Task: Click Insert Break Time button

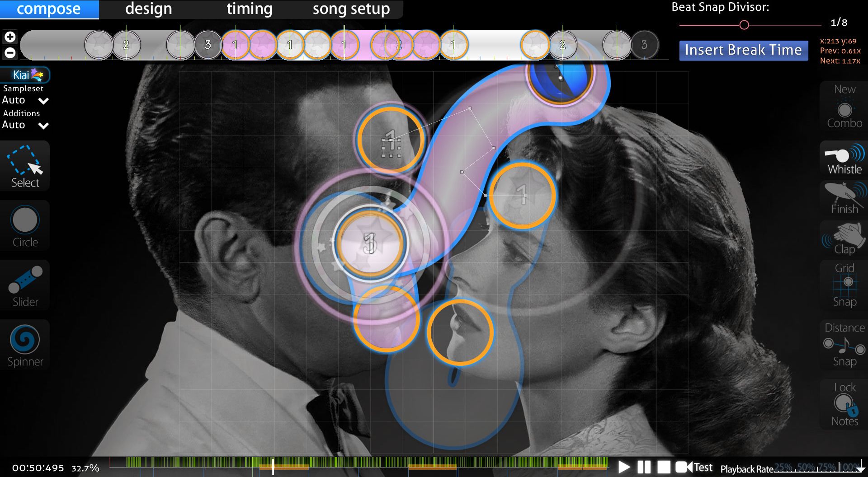Action: [743, 50]
